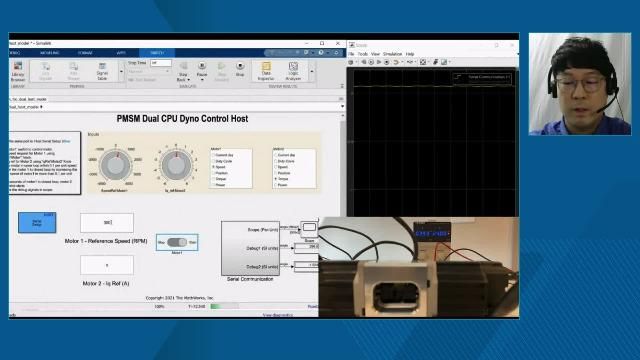The height and width of the screenshot is (360, 640).
Task: Click Scope toolbar stop icon
Action: [387, 62]
